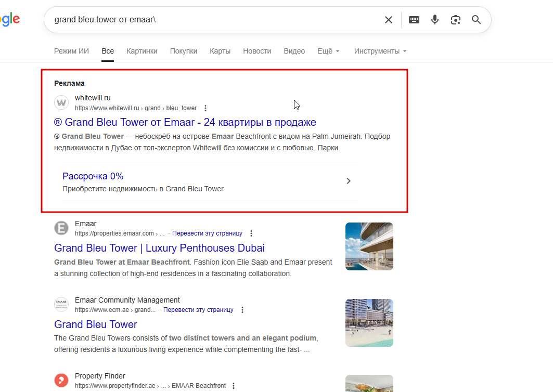Start voice search with the microphone icon
The image size is (553, 392).
tap(435, 20)
